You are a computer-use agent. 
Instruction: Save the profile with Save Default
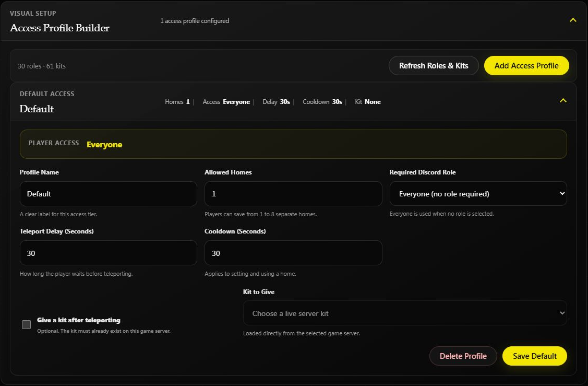coord(534,356)
